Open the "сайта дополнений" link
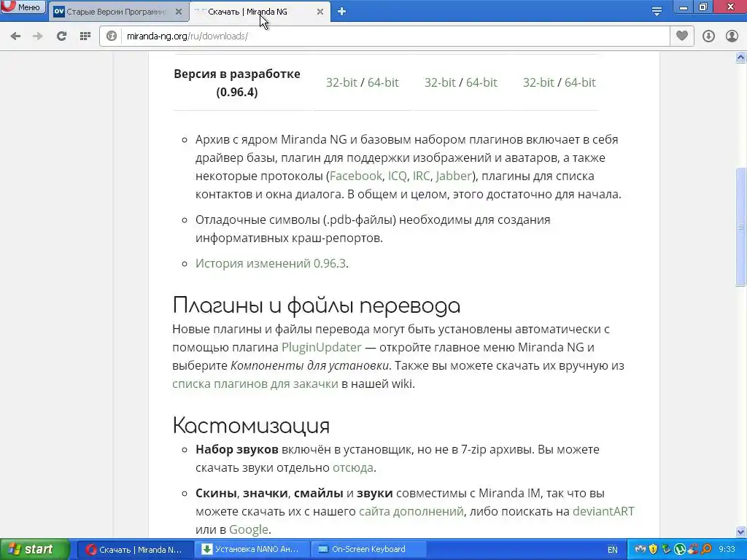The height and width of the screenshot is (560, 747). tap(411, 511)
